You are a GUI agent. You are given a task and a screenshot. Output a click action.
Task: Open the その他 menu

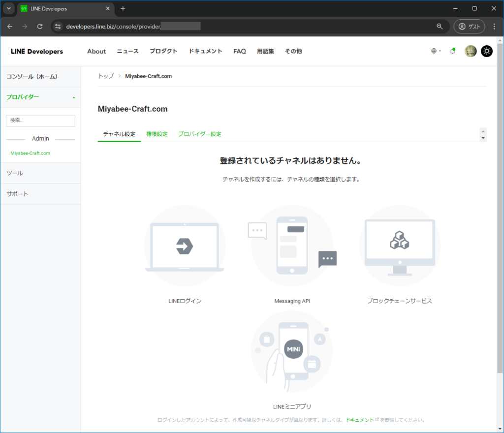tap(293, 51)
